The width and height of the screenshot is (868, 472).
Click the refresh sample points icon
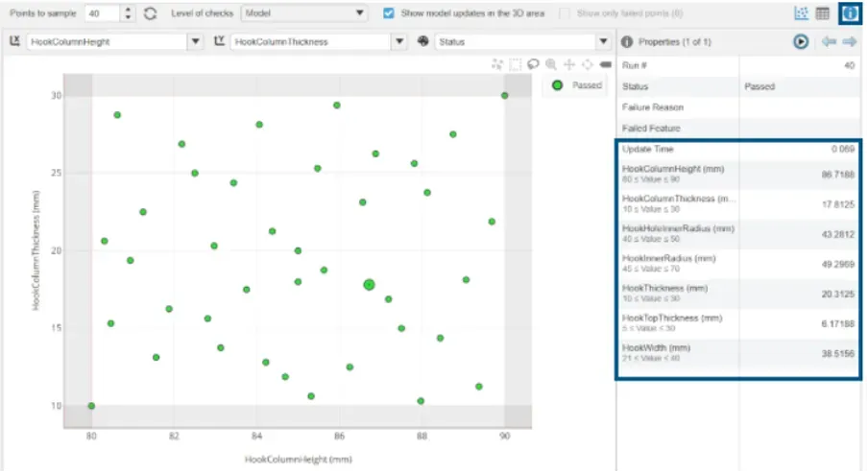click(150, 13)
